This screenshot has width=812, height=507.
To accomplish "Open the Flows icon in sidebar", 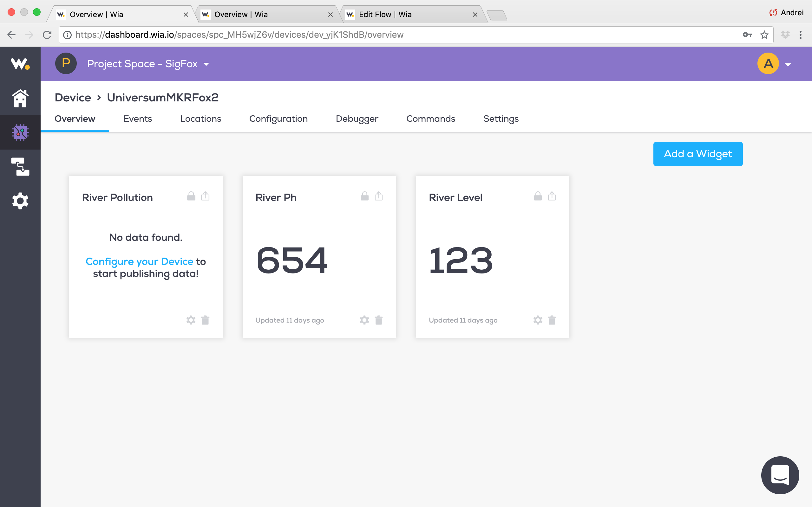I will coord(20,167).
